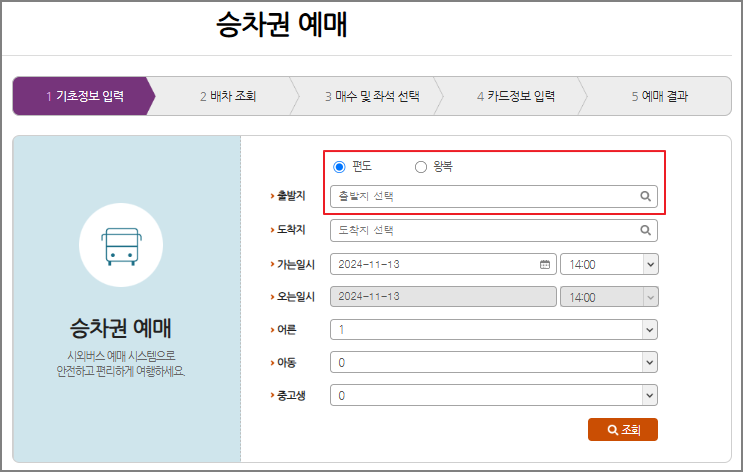Click the 가는일시 date field showing 2024-11-13
Screen dimensions: 743x472
[x=443, y=264]
